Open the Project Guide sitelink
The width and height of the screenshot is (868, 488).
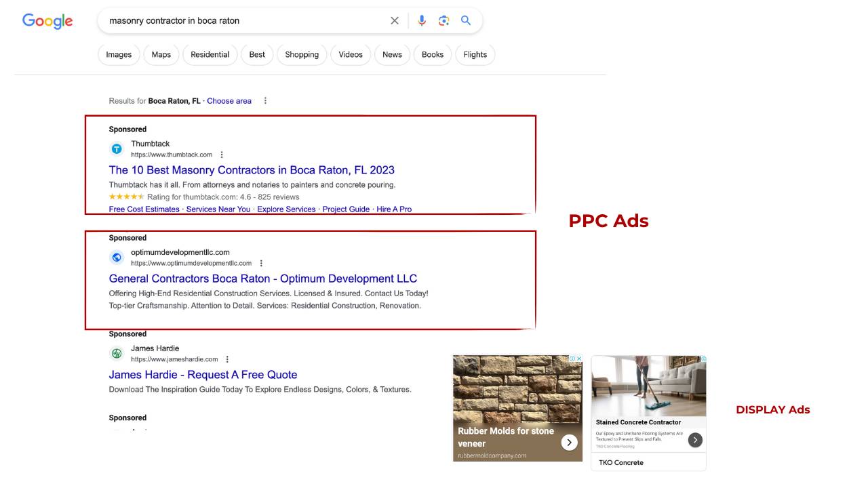tap(346, 209)
